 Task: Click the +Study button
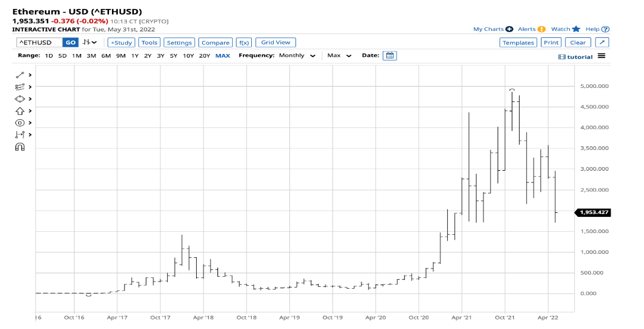(x=121, y=42)
